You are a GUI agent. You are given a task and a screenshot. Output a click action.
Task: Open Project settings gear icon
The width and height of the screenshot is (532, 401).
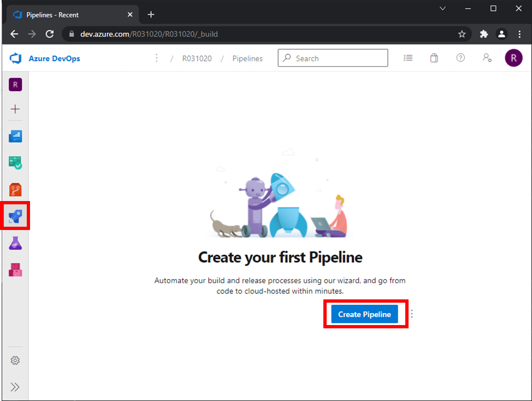[x=15, y=360]
